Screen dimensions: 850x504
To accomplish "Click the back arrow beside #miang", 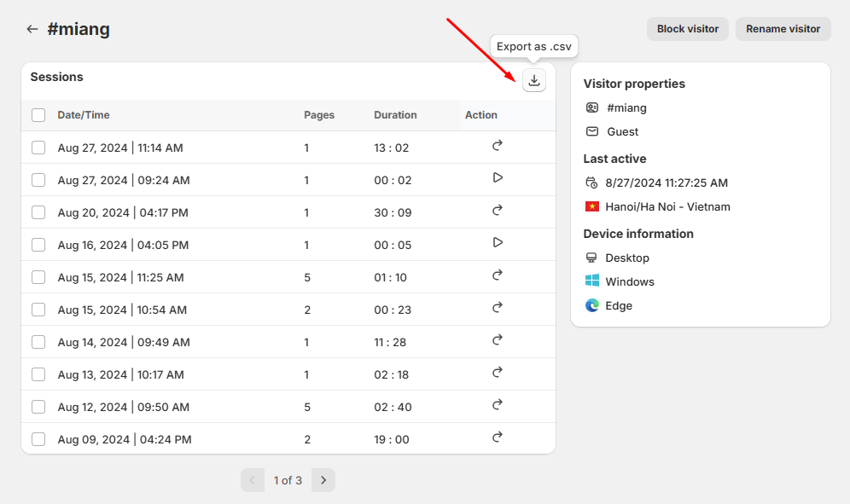I will pos(32,29).
